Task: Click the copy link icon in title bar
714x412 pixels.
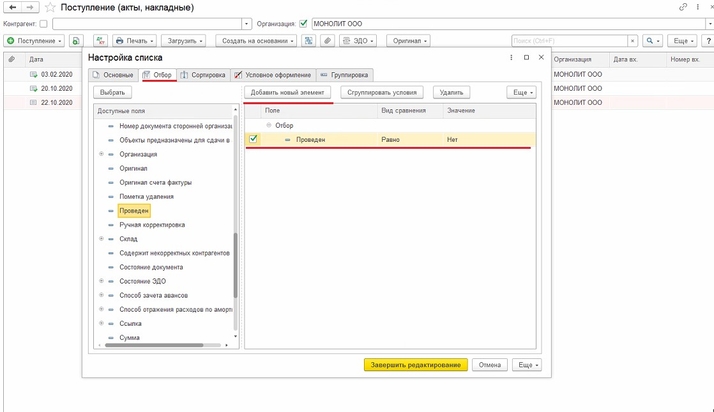Action: point(683,7)
